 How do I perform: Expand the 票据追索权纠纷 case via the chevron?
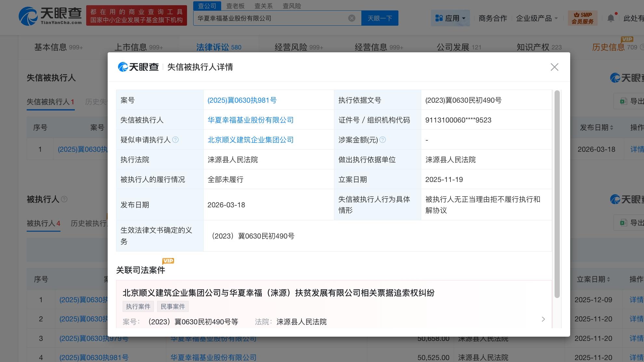click(543, 319)
